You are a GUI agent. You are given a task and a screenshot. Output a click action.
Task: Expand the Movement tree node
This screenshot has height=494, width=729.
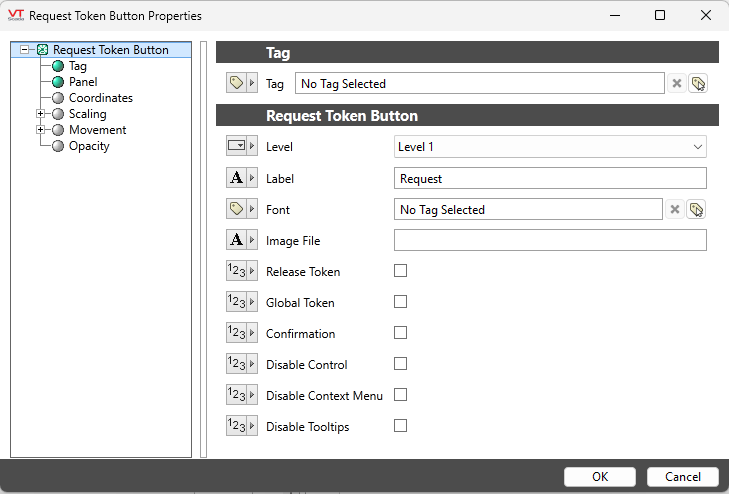41,130
